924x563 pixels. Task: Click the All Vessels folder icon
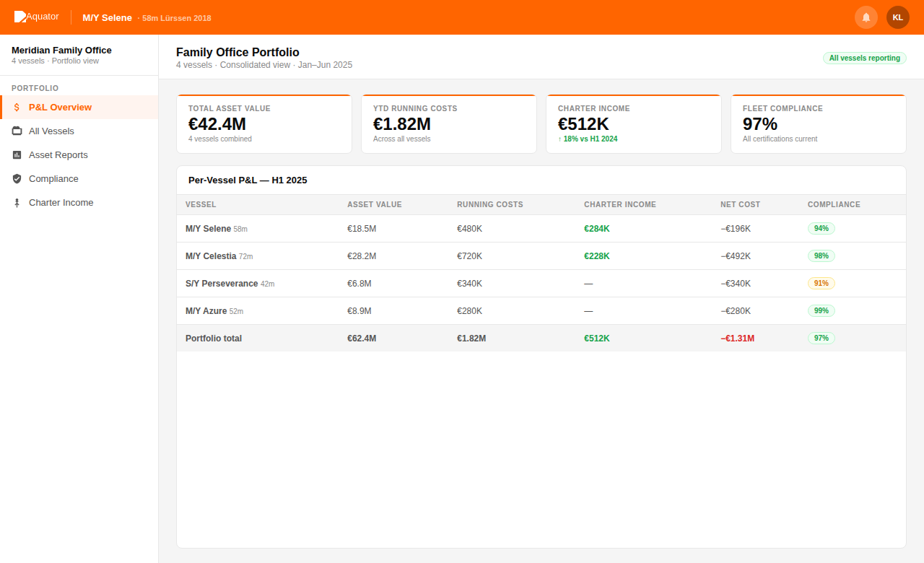[x=17, y=131]
